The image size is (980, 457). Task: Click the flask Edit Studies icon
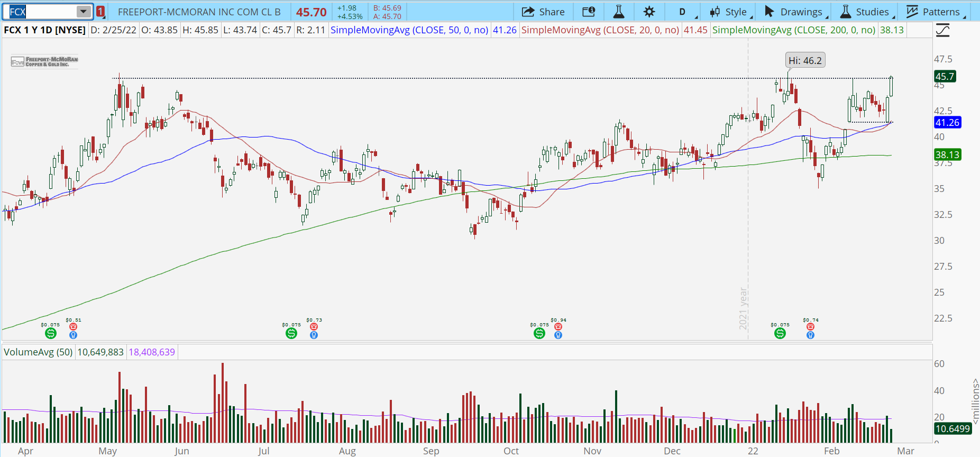[618, 12]
